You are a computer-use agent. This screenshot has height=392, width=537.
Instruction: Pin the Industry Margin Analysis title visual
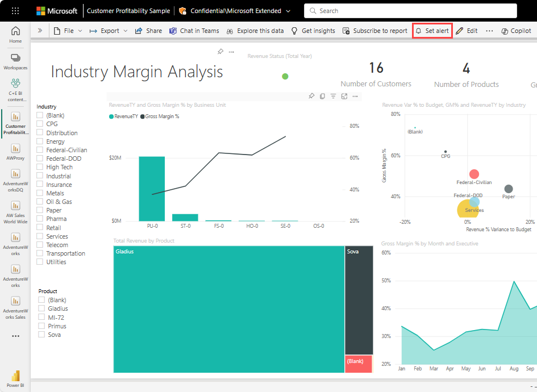point(220,52)
